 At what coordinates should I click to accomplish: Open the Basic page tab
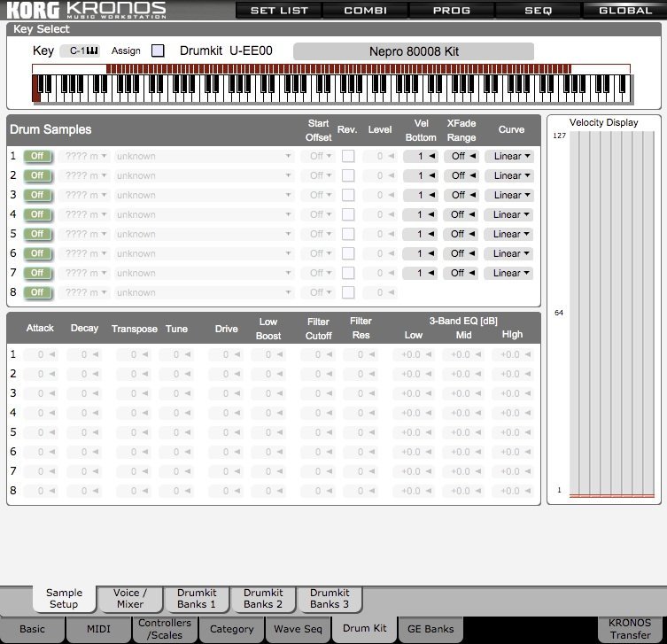32,629
